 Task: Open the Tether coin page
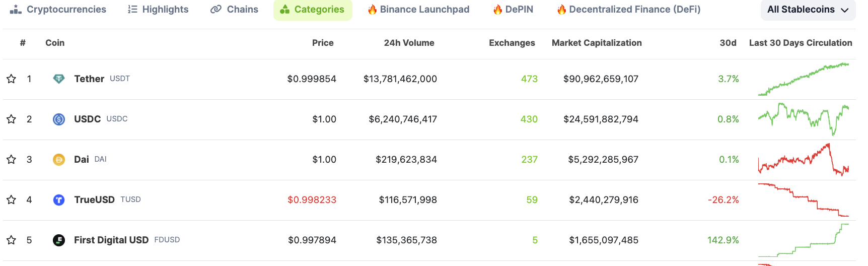click(x=89, y=79)
